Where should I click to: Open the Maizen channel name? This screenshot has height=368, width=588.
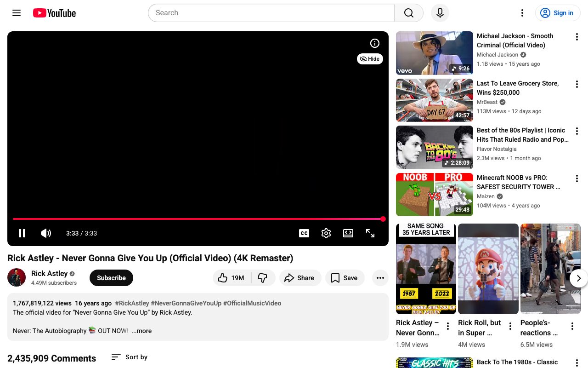(x=486, y=196)
